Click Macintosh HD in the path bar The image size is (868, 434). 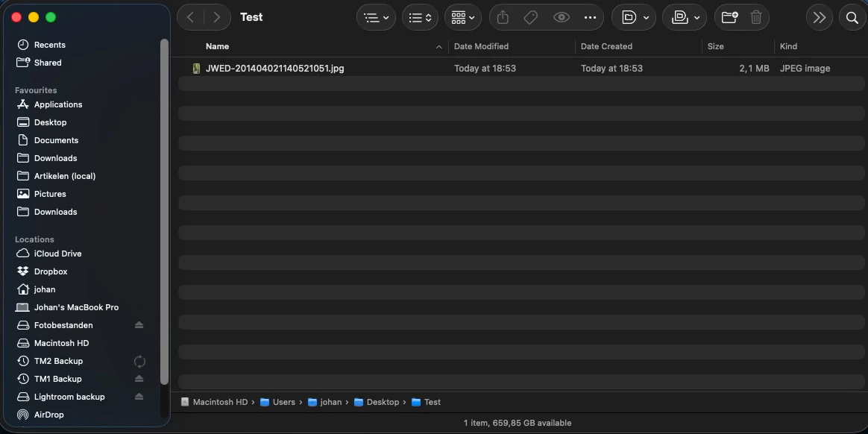214,403
